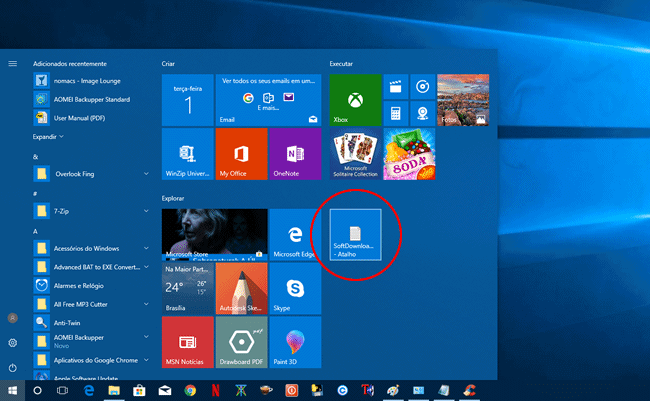Launch Skype from the Explorar group

point(295,288)
